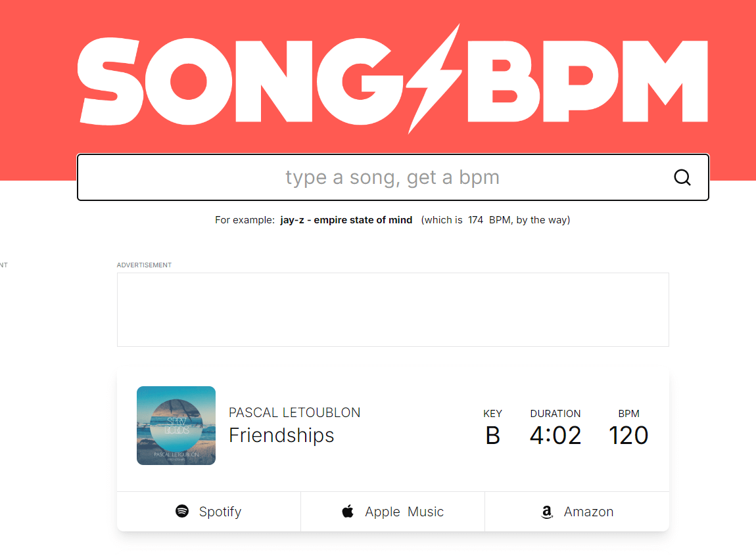Open the song via Amazon label
This screenshot has width=756, height=555.
click(x=588, y=512)
